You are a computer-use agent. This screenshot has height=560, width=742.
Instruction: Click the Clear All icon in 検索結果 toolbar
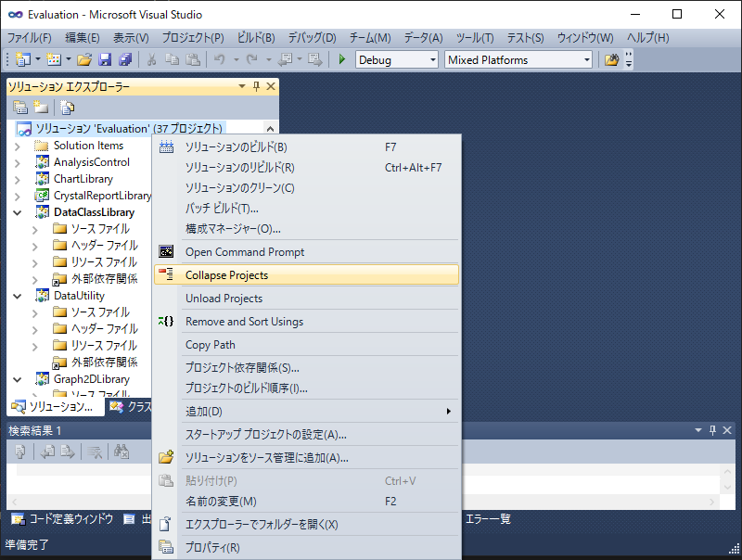click(95, 452)
